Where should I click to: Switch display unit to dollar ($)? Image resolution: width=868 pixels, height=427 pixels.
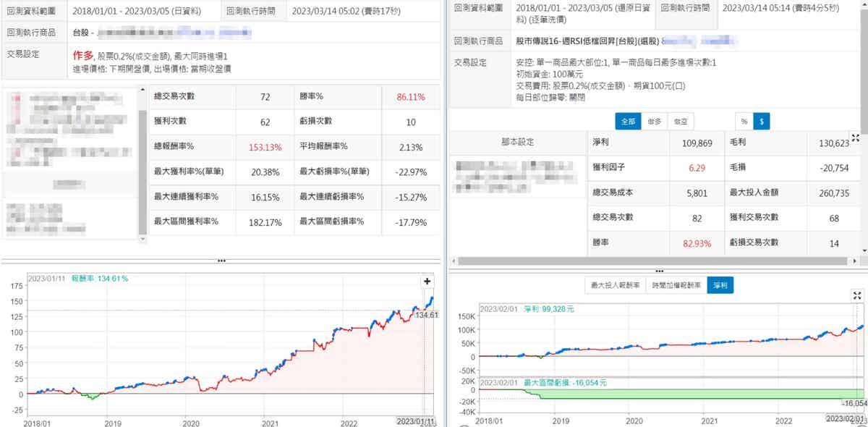coord(761,122)
